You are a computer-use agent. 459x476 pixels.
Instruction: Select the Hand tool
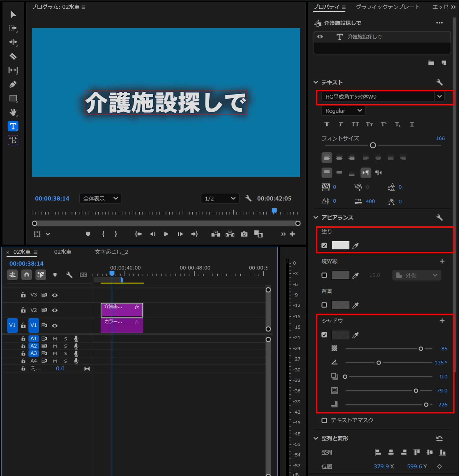point(13,112)
